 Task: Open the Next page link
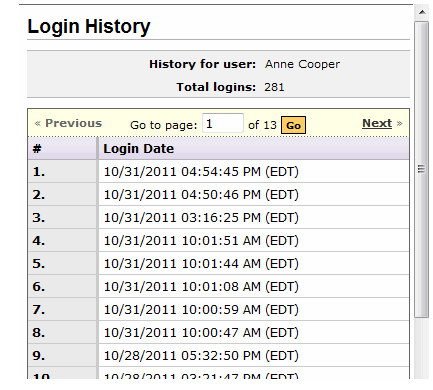click(377, 123)
